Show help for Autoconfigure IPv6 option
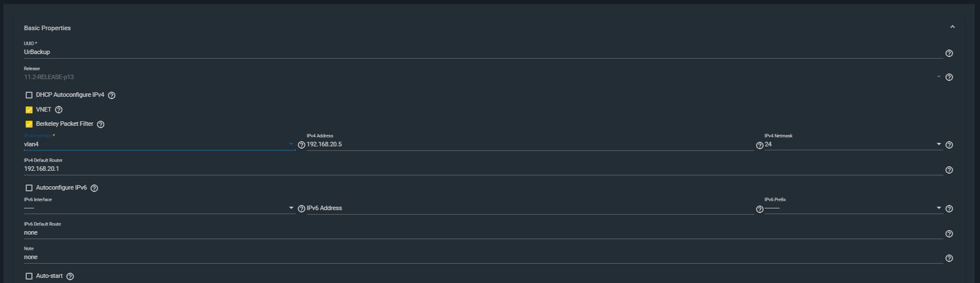The width and height of the screenshot is (980, 283). [95, 188]
